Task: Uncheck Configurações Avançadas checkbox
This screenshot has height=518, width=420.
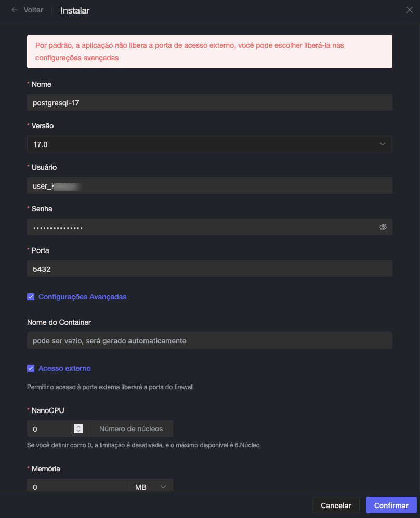Action: [31, 297]
